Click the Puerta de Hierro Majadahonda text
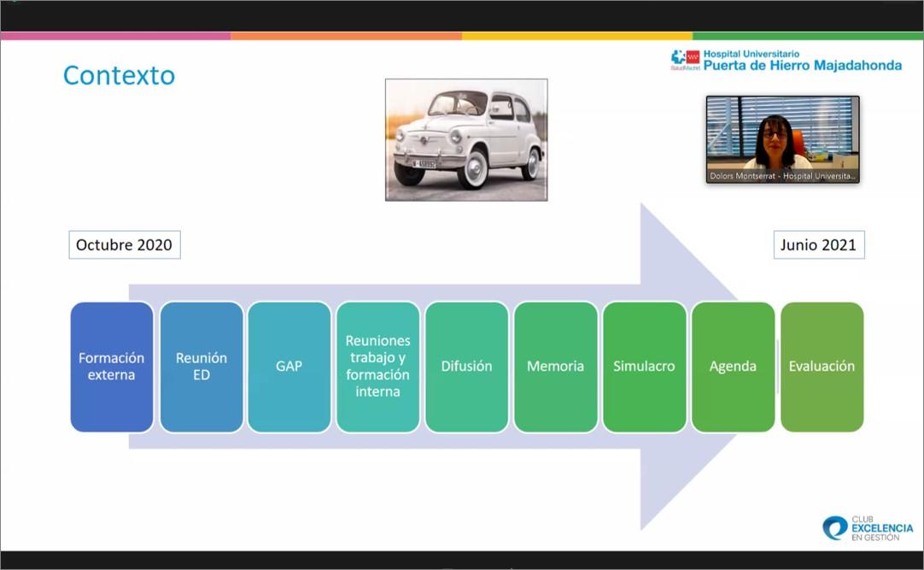 pyautogui.click(x=802, y=66)
